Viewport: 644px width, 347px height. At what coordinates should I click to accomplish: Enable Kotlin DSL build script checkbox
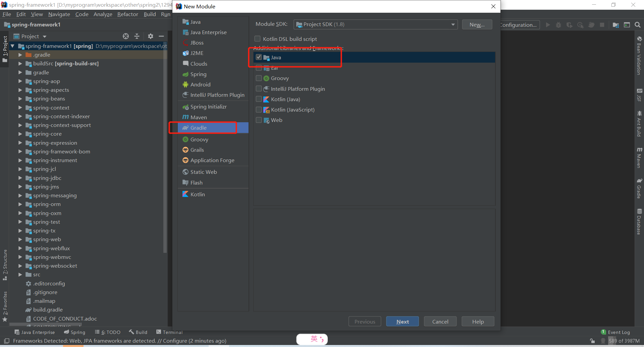pos(258,39)
